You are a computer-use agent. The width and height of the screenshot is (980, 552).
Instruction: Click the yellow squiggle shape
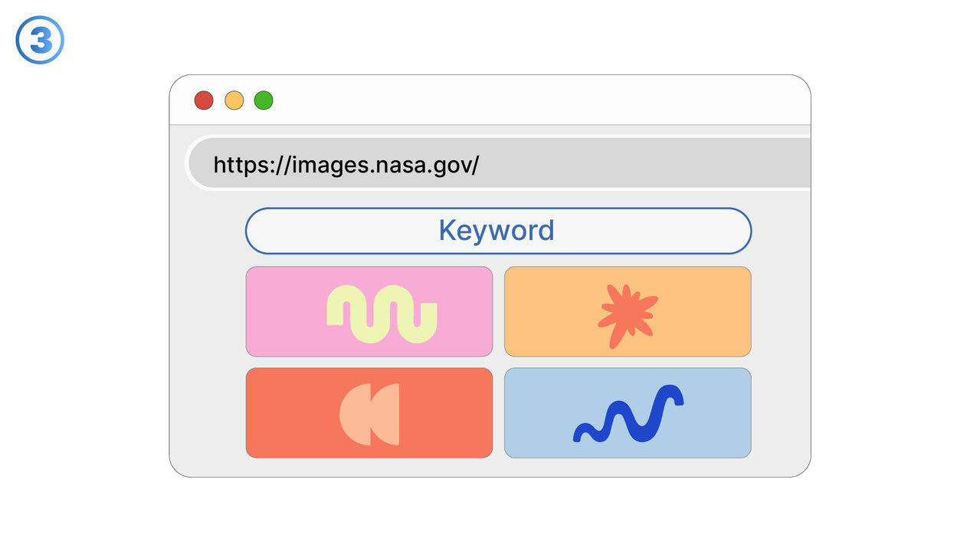pyautogui.click(x=382, y=314)
